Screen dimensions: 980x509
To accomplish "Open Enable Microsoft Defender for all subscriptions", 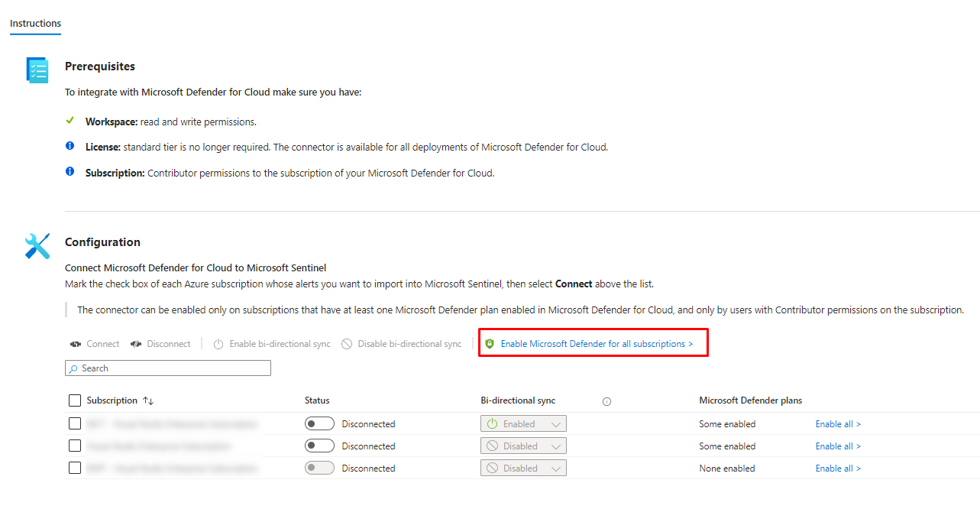I will [x=597, y=344].
